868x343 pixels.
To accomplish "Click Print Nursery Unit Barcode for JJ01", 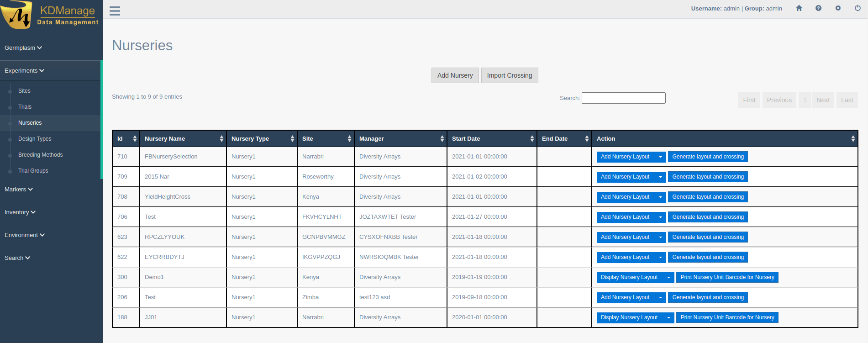I will coord(727,317).
